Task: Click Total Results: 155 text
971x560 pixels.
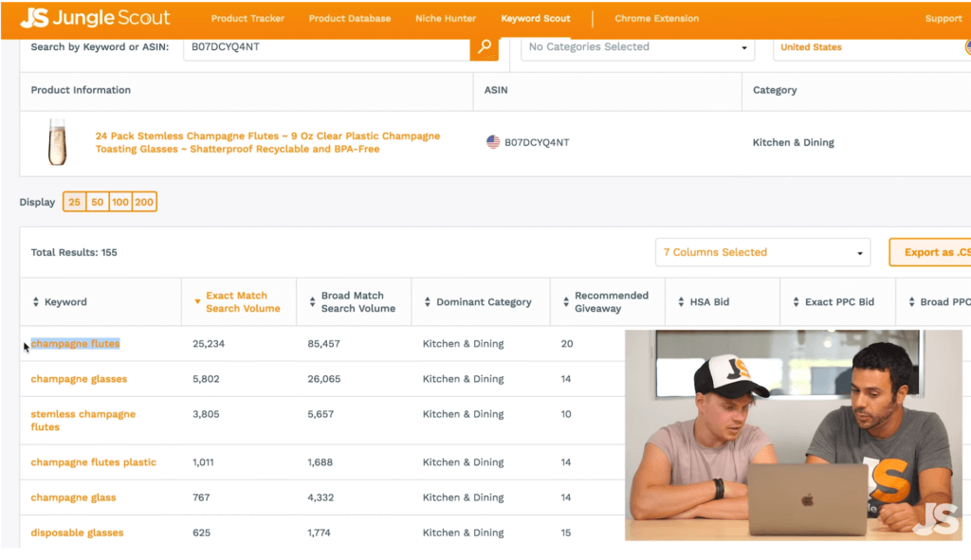Action: point(74,252)
